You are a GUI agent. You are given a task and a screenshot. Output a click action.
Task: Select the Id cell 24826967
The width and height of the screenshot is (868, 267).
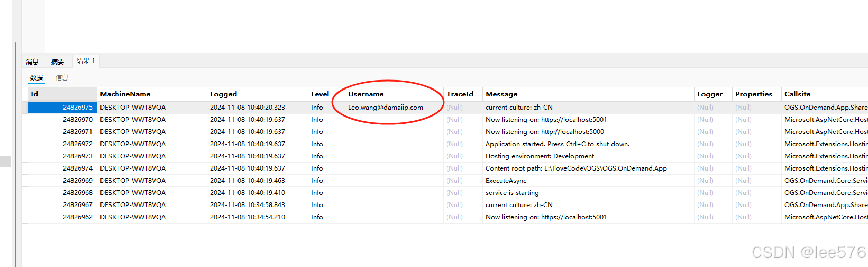pos(62,205)
